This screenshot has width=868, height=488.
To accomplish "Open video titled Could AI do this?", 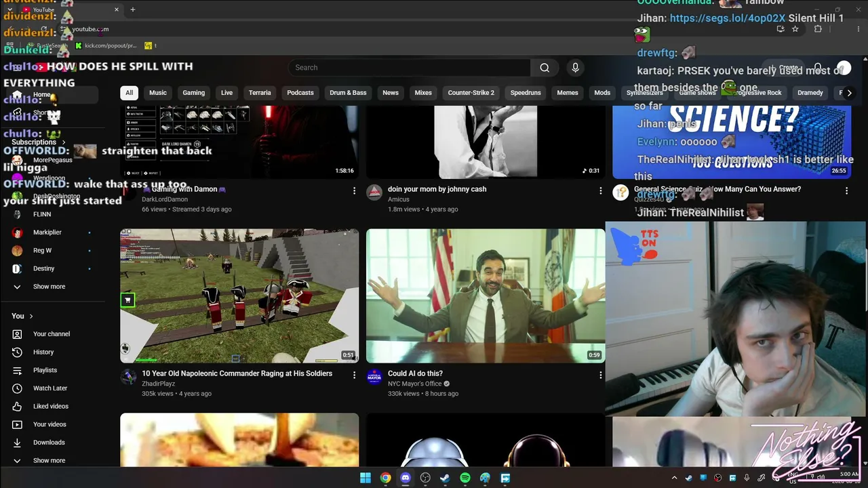I will (x=415, y=373).
